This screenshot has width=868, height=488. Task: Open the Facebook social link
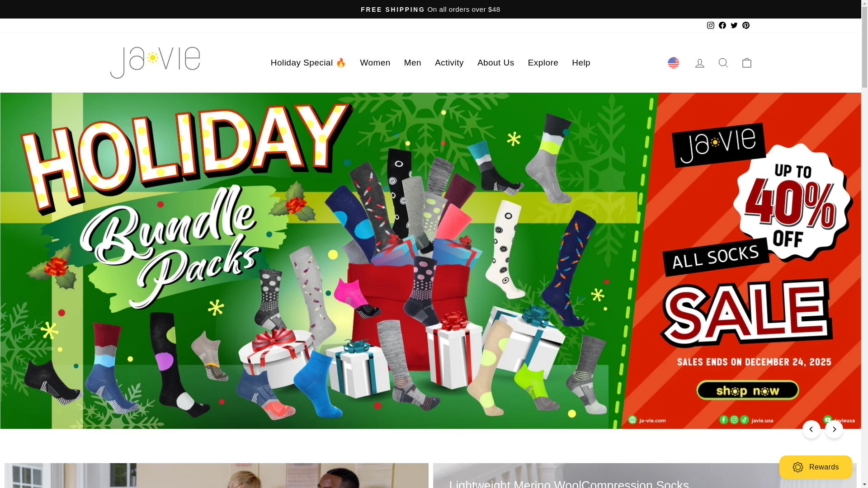pyautogui.click(x=722, y=25)
